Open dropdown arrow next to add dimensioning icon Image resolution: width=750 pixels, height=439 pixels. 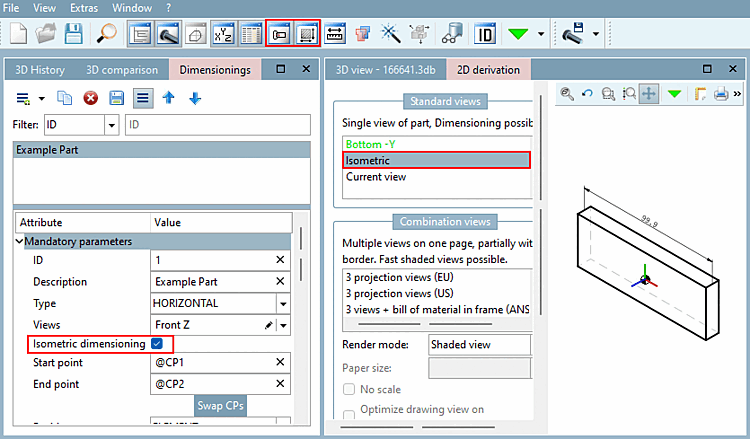point(42,99)
